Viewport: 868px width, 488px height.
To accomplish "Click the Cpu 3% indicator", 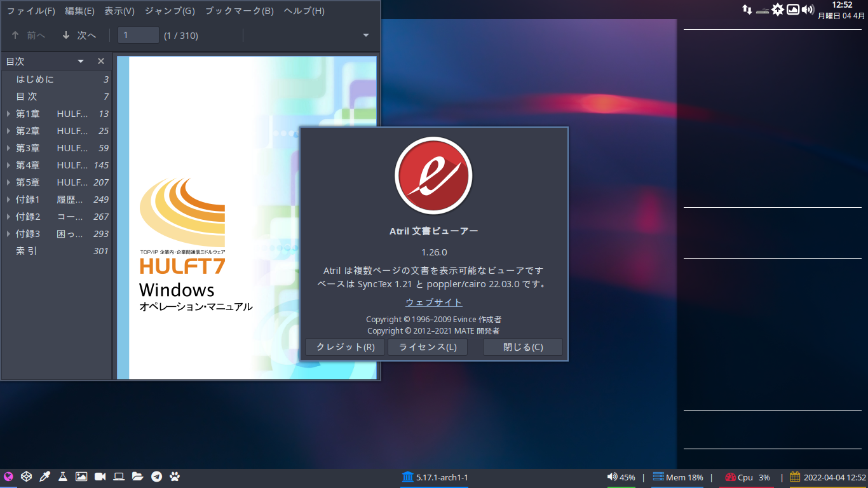I will pyautogui.click(x=747, y=477).
